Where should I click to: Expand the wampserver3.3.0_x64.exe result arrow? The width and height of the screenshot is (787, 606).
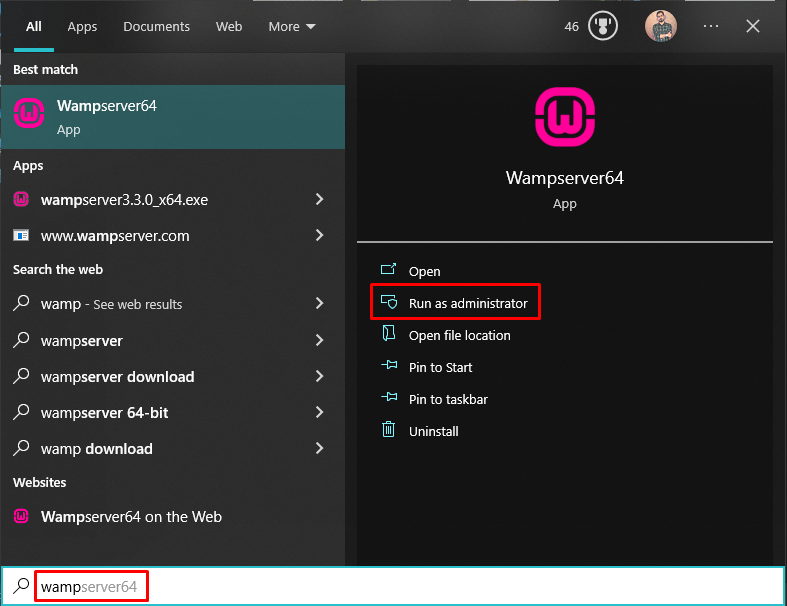coord(320,199)
